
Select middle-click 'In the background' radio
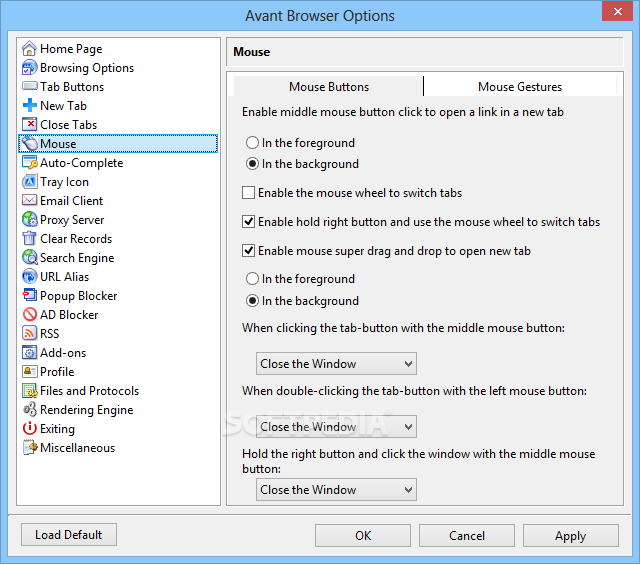tap(252, 164)
